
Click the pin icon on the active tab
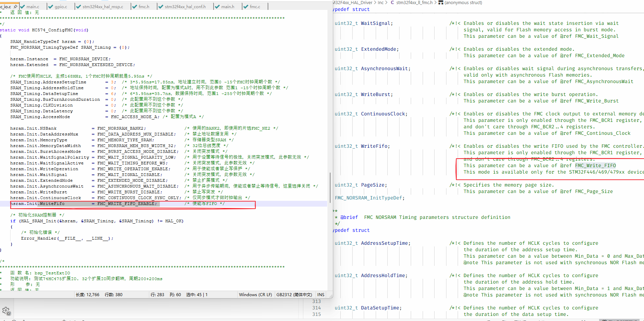(x=15, y=6)
